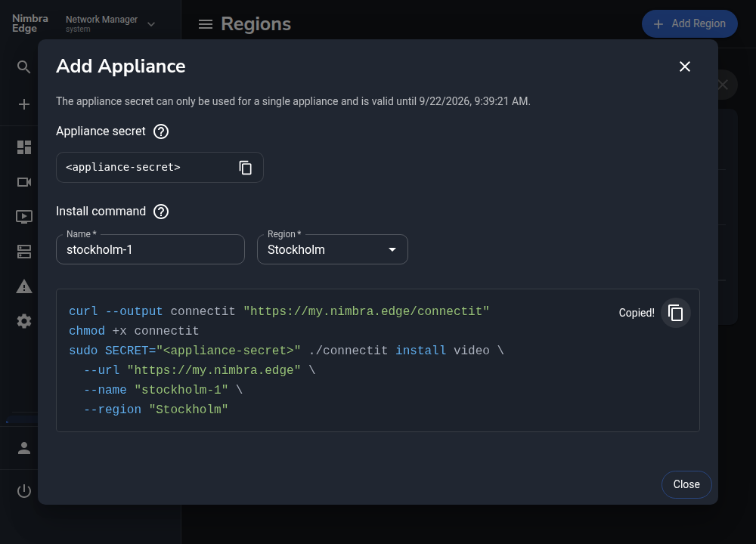Open the alarms warning triangle icon

(24, 286)
